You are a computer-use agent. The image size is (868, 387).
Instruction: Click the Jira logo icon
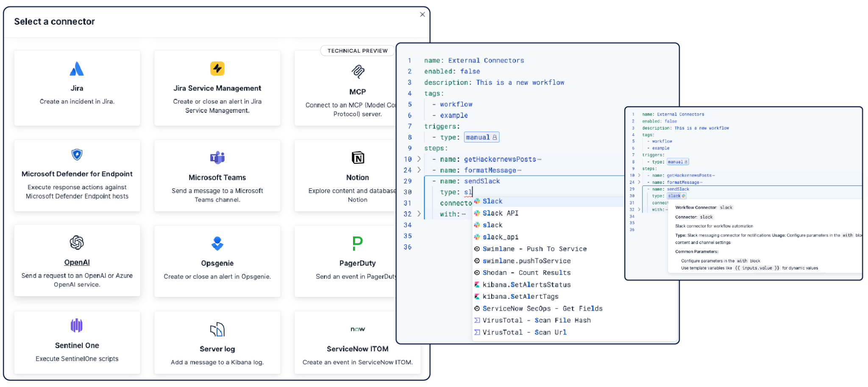coord(77,69)
